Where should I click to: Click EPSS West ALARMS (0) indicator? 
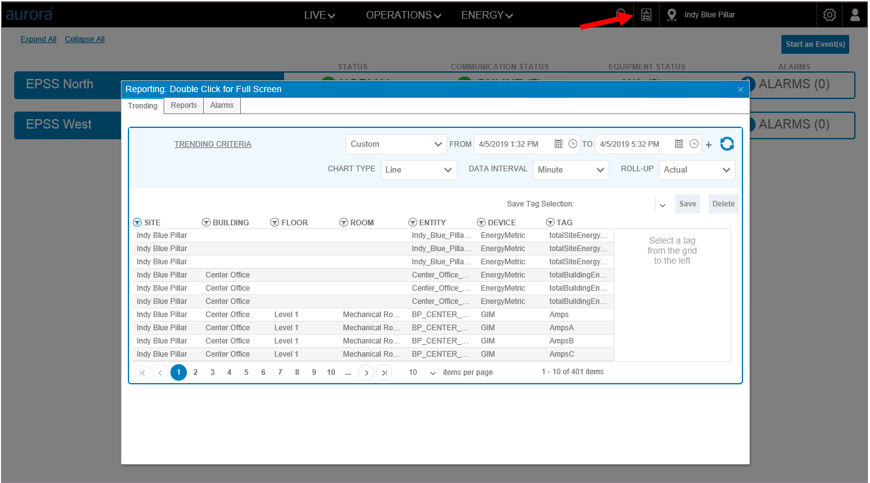pos(794,125)
